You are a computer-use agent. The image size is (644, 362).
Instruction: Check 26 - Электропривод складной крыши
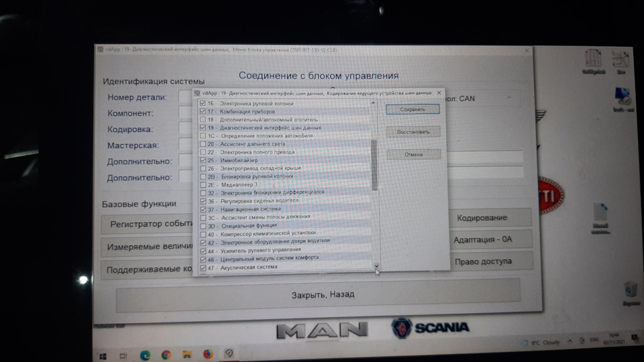203,168
